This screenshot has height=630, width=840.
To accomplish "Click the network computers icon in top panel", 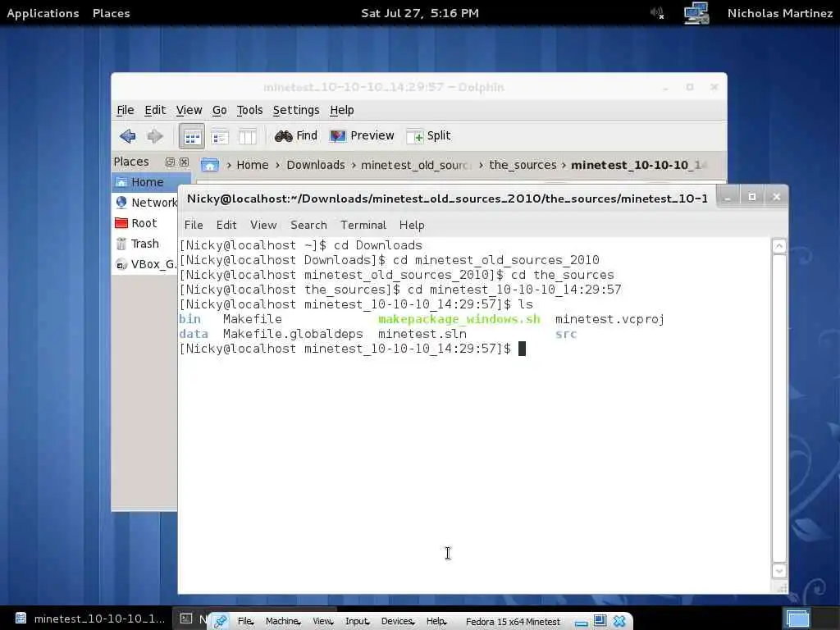I will point(696,13).
